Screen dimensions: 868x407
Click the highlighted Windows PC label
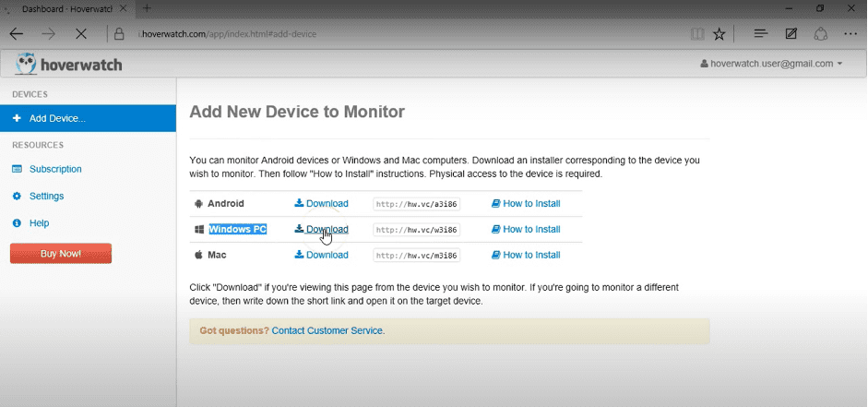237,229
